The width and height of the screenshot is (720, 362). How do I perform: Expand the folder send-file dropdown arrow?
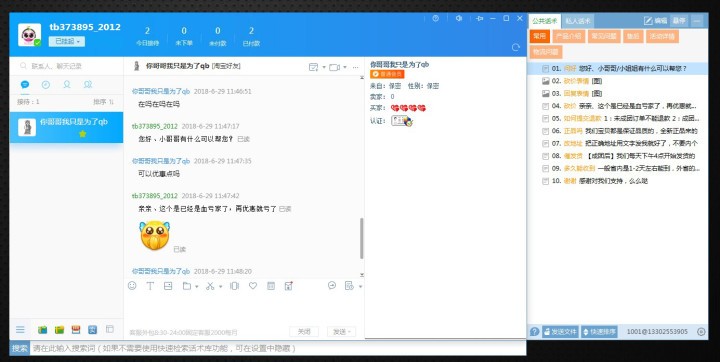point(197,287)
